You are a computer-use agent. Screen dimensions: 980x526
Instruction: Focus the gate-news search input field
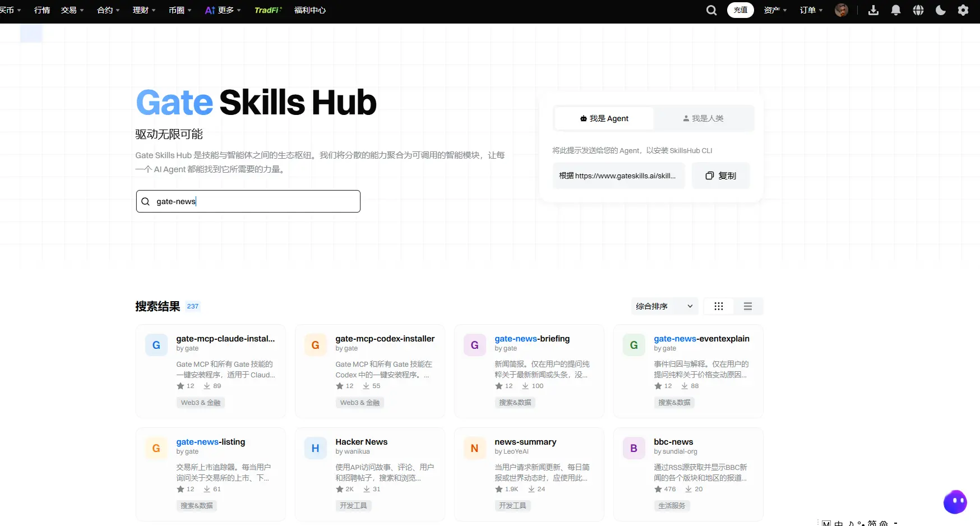[x=248, y=201]
